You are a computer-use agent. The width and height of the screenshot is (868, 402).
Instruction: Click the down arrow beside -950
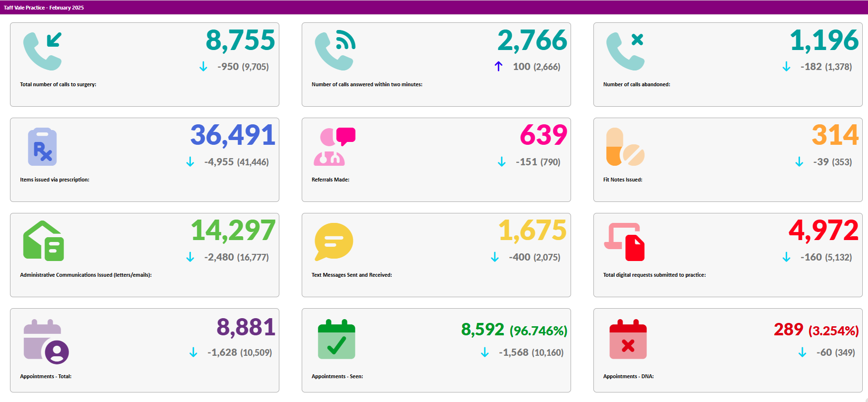point(203,67)
